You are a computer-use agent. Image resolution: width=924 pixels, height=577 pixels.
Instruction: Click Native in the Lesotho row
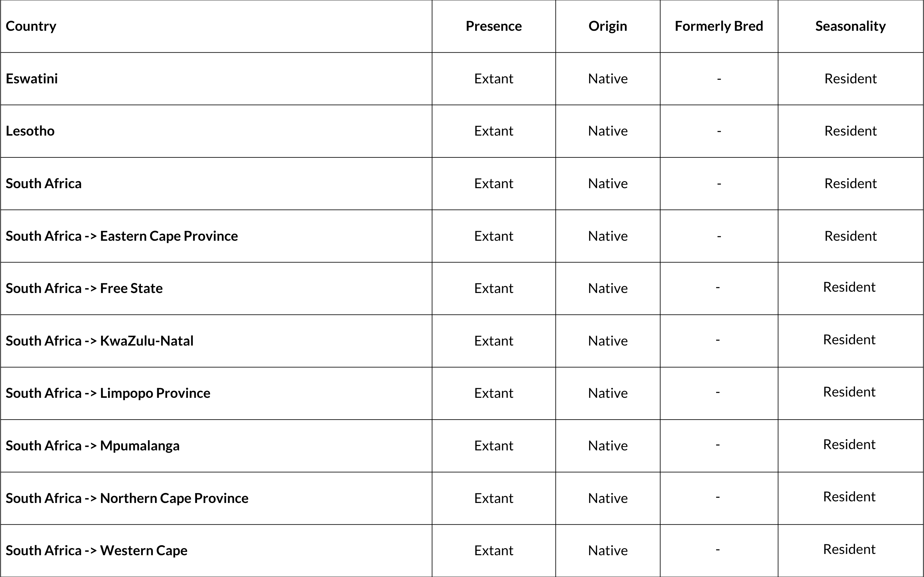click(x=607, y=131)
